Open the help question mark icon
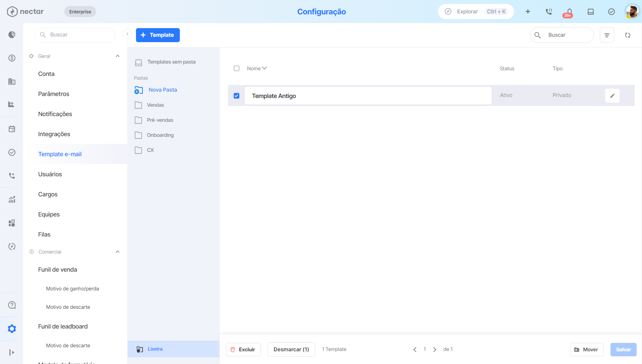 [x=12, y=305]
